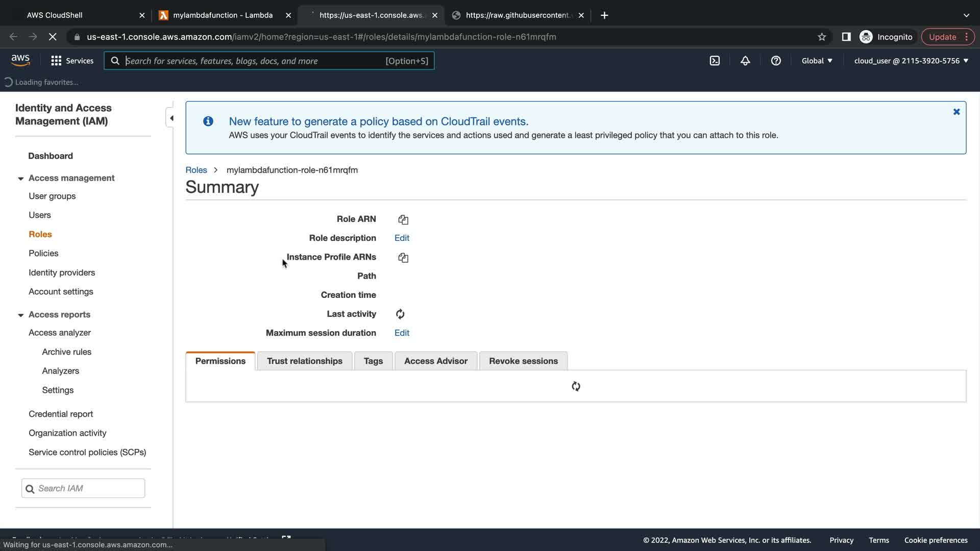The height and width of the screenshot is (551, 980).
Task: Open CloudShell icon in AWS header
Action: pos(715,61)
